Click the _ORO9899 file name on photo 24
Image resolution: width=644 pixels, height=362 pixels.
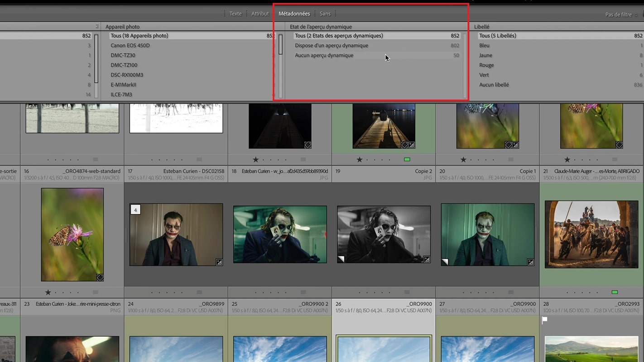211,304
